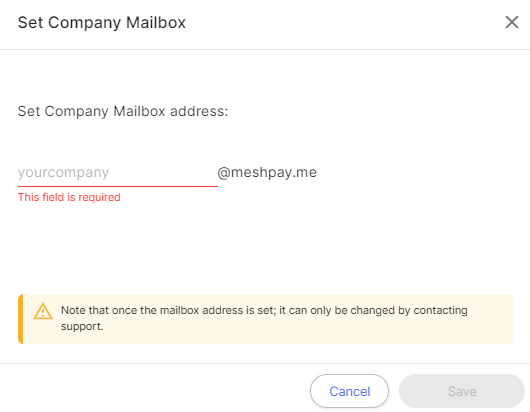Click the greyed-out Save button
This screenshot has height=412, width=530.
coord(462,391)
